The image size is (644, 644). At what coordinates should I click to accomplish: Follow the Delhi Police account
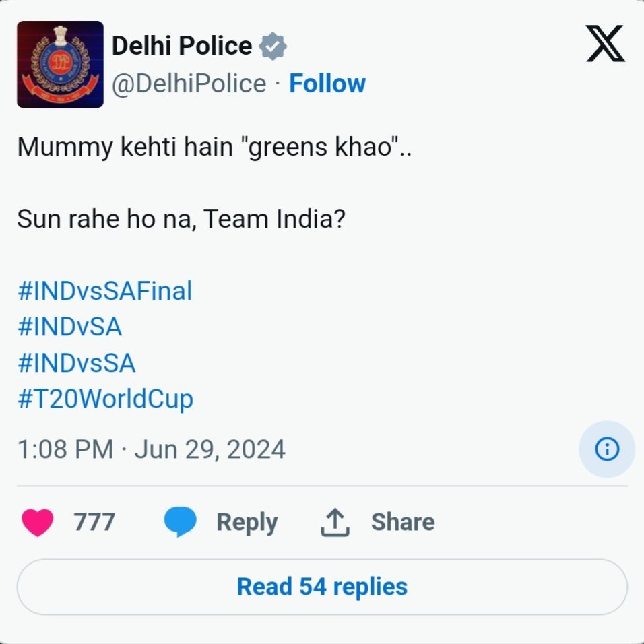pos(327,84)
